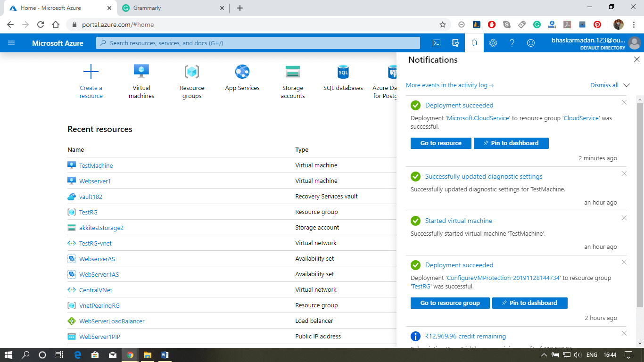Open WebServer1PIP public IP address

(x=100, y=337)
